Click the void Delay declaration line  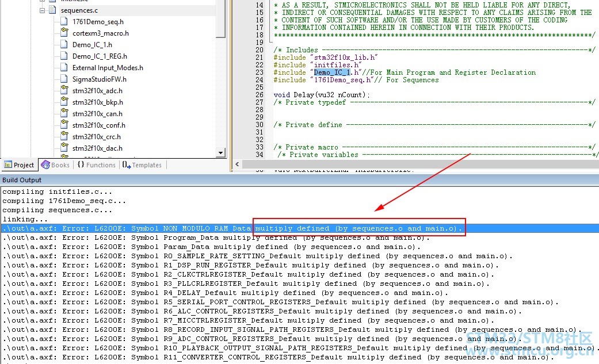(x=322, y=95)
